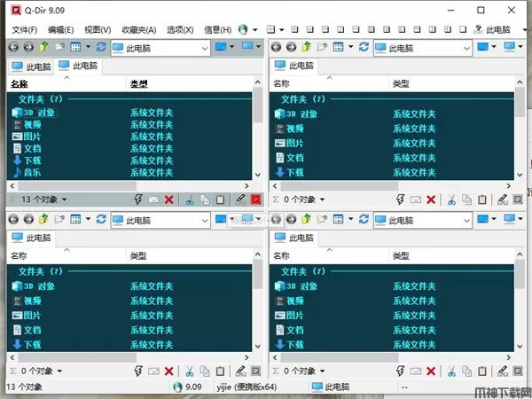Open layout dropdown arrow in main toolbar
532x399 pixels.
282,30
